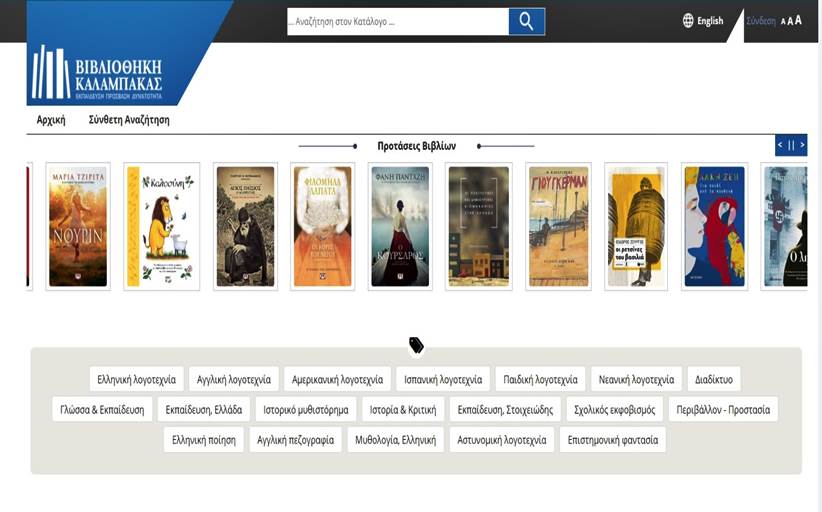Select the Αμερικανική λογοτεχνία tag
Viewport: 822px width, 512px height.
(x=337, y=379)
